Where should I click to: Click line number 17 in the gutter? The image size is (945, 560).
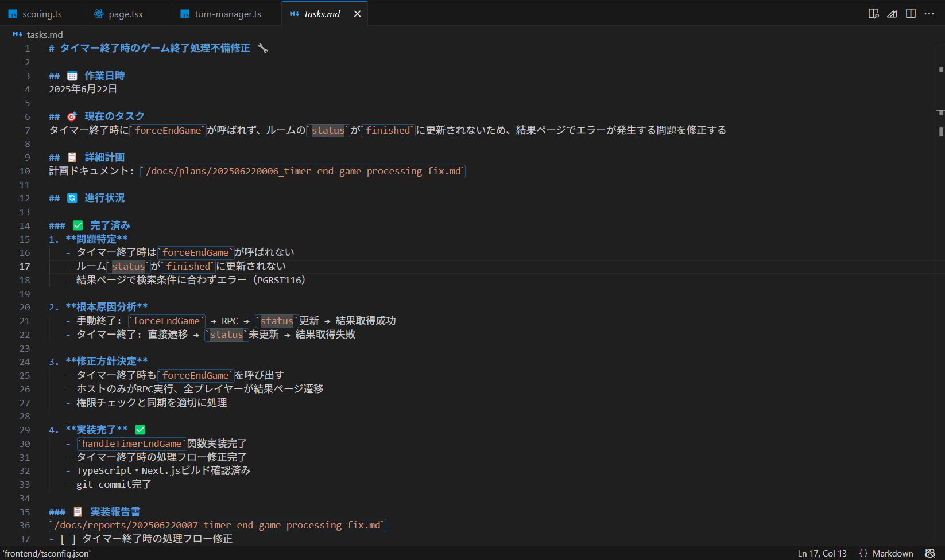(x=24, y=266)
